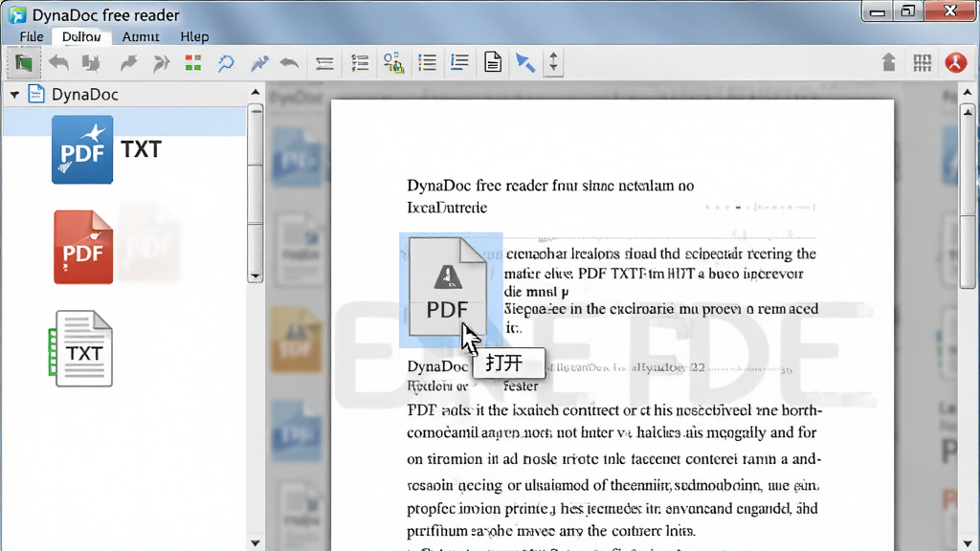Click the green flag icon in toolbar
This screenshot has width=980, height=551.
point(24,62)
